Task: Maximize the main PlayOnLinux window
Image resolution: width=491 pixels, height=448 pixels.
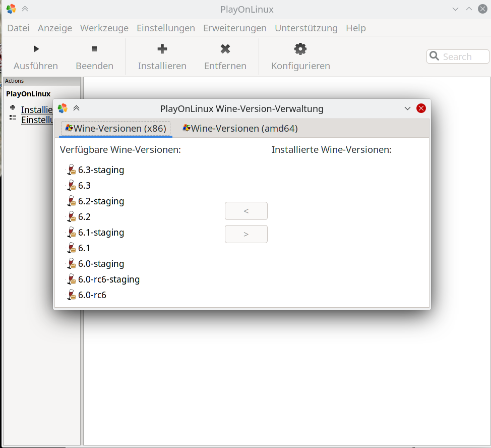Action: (x=469, y=9)
